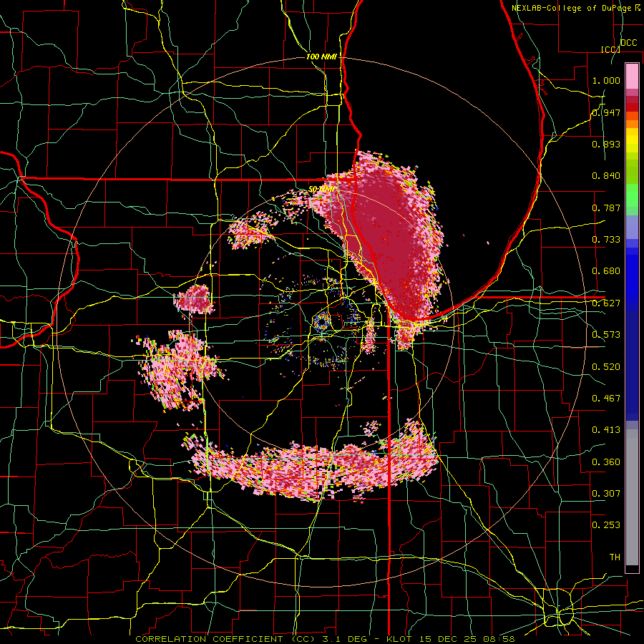Select the 0.733 scale value
This screenshot has height=644, width=644.
[x=606, y=240]
